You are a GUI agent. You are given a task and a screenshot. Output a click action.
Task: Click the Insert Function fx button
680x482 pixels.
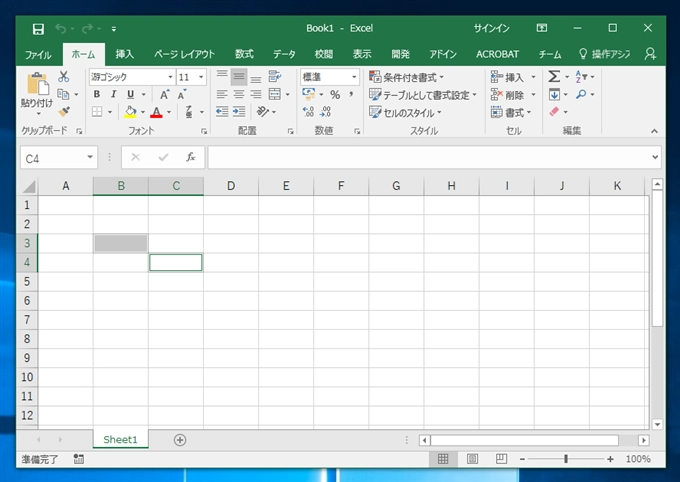pyautogui.click(x=190, y=157)
